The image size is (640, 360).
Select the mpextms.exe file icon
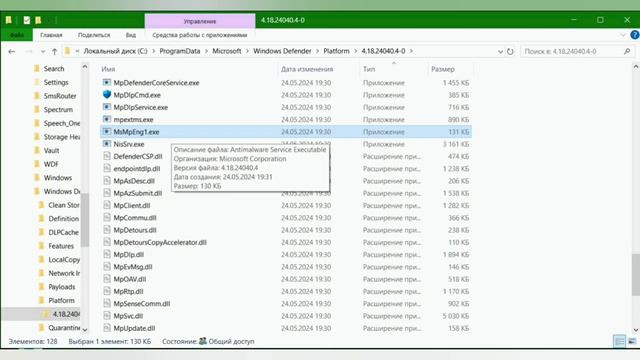click(x=107, y=119)
